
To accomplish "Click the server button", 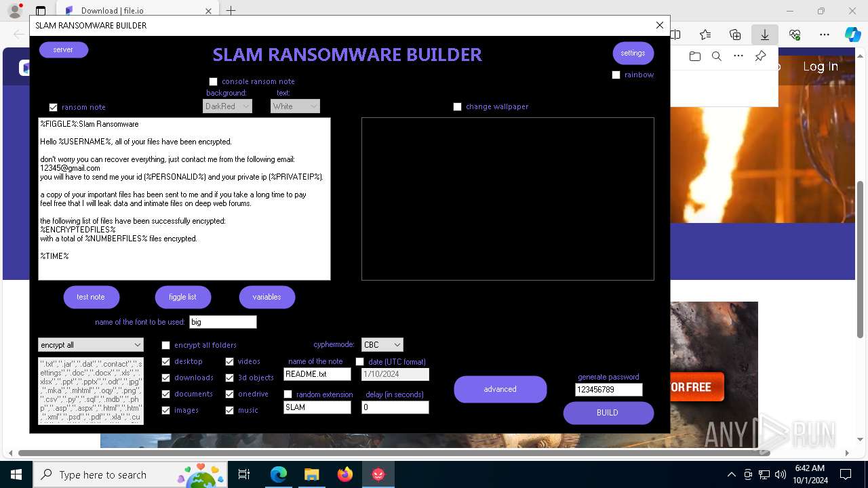I will point(63,49).
